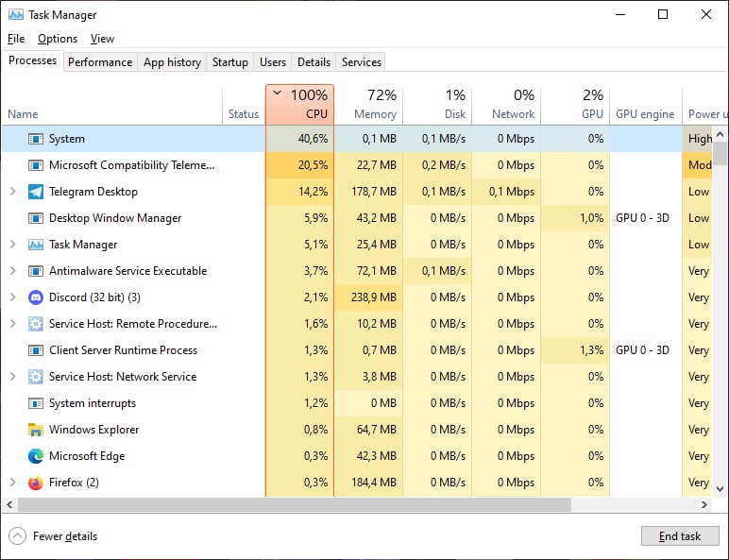Click the System interrupts process icon
This screenshot has height=560, width=729.
pyautogui.click(x=36, y=403)
